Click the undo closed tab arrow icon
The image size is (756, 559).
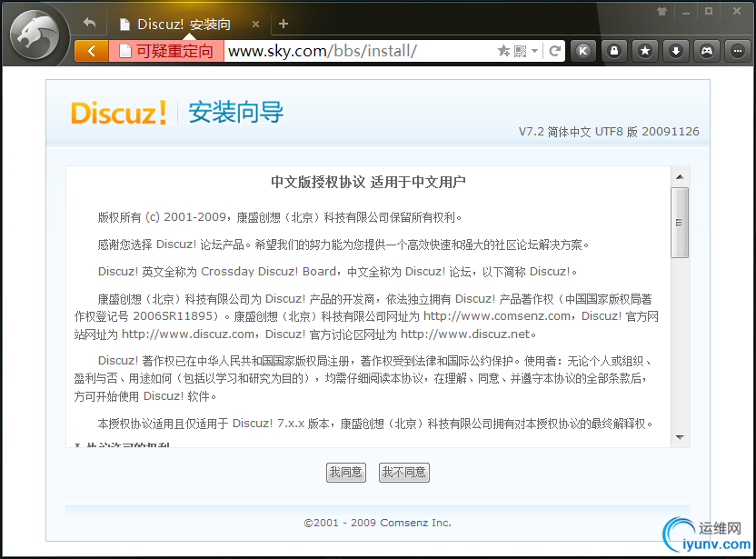pyautogui.click(x=90, y=23)
